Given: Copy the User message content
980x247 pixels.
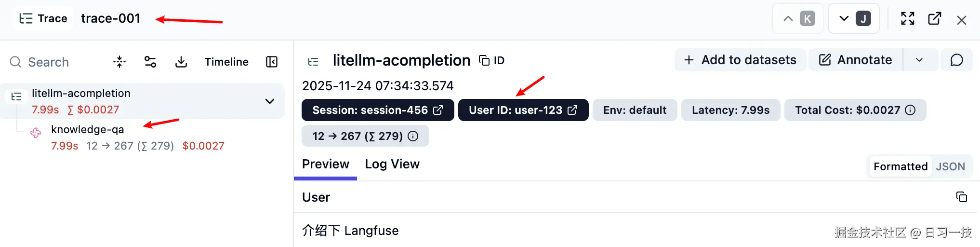Looking at the screenshot, I should [961, 197].
